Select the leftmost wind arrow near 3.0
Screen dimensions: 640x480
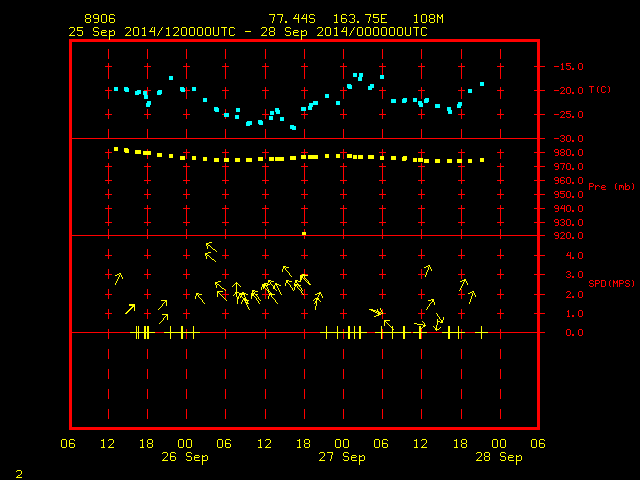(118, 278)
